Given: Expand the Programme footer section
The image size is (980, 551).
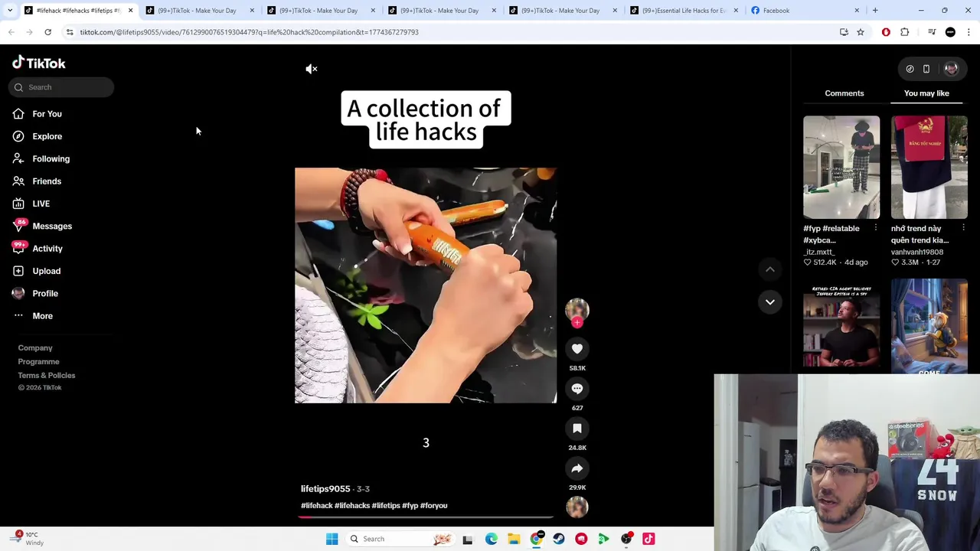Looking at the screenshot, I should [x=38, y=362].
